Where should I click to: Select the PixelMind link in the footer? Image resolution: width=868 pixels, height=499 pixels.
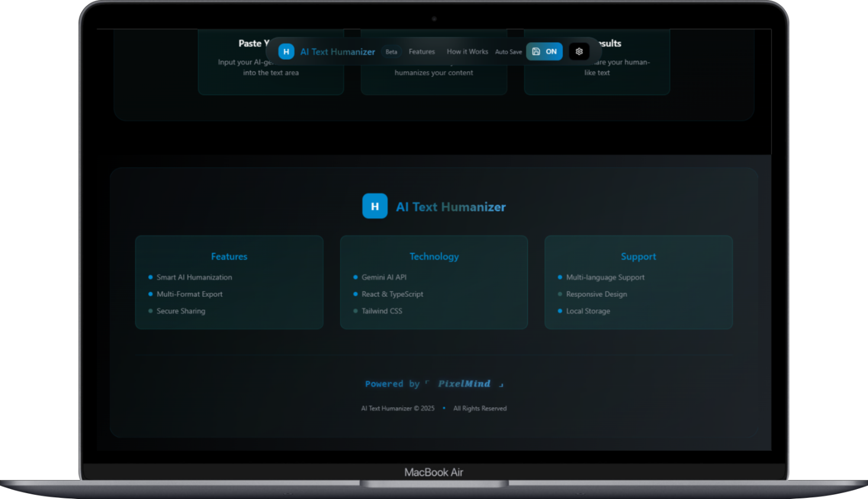click(x=464, y=383)
